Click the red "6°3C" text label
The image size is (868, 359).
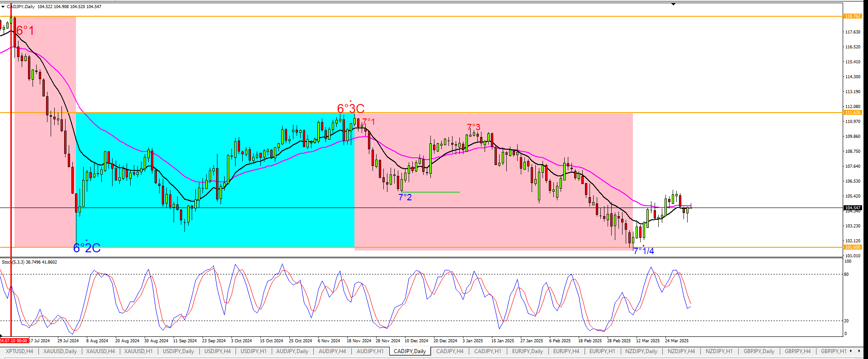click(351, 109)
